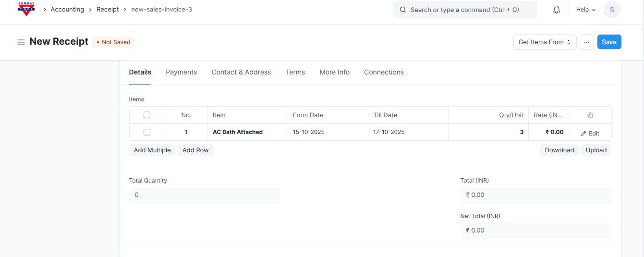This screenshot has height=257, width=644.
Task: Open the three-dots more actions menu
Action: click(x=586, y=42)
